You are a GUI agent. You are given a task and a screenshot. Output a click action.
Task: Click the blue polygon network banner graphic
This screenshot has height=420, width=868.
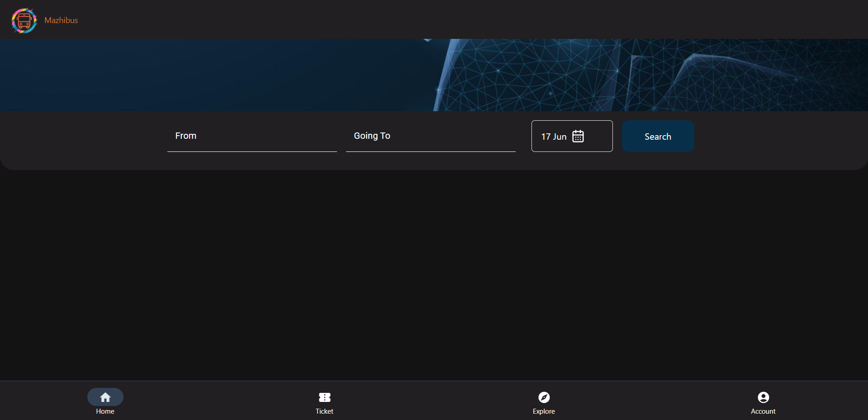pyautogui.click(x=633, y=75)
